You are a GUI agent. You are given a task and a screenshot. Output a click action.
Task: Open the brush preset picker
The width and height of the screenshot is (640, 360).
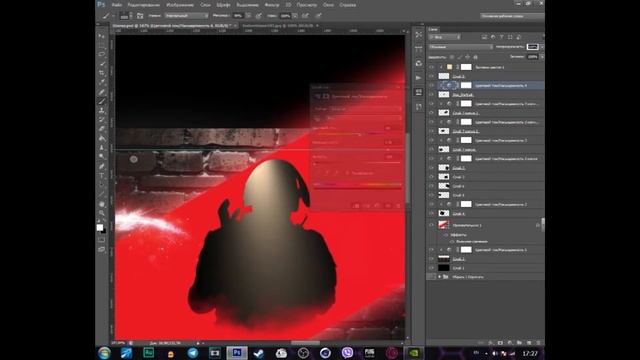pyautogui.click(x=127, y=16)
